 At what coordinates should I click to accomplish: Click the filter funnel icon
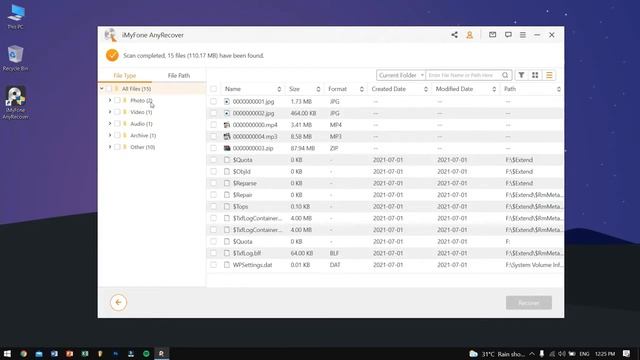[522, 75]
